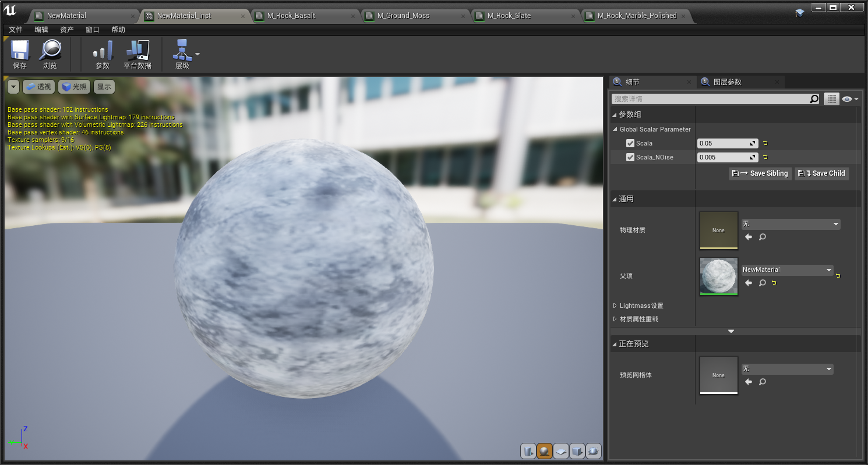Open the 资产 asset menu
This screenshot has width=868, height=465.
tap(67, 30)
